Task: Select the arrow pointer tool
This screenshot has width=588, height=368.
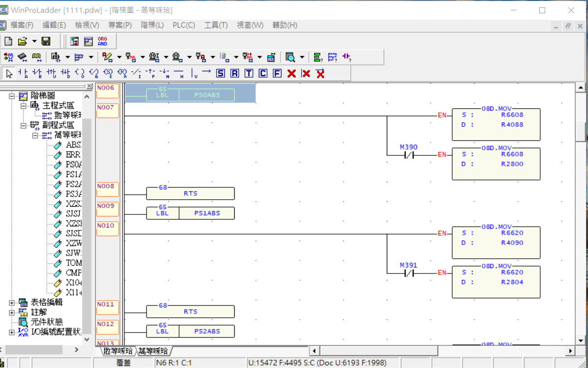Action: [x=9, y=73]
